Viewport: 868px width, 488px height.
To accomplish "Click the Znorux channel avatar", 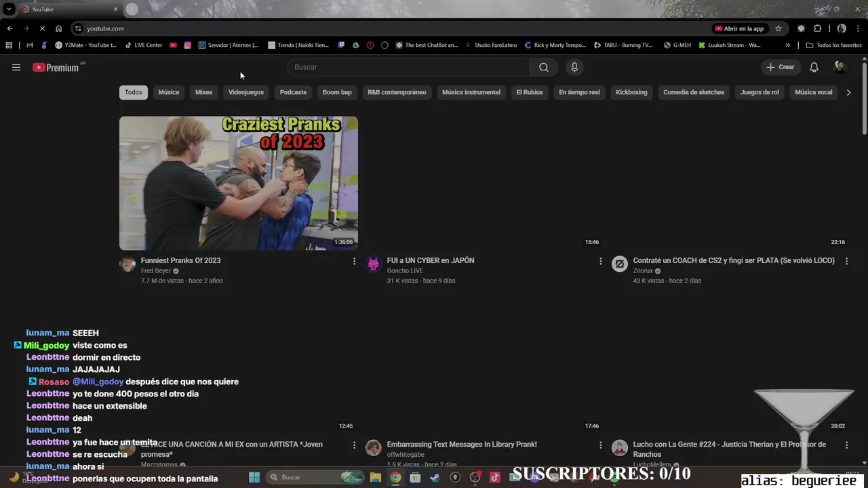I will pyautogui.click(x=620, y=264).
